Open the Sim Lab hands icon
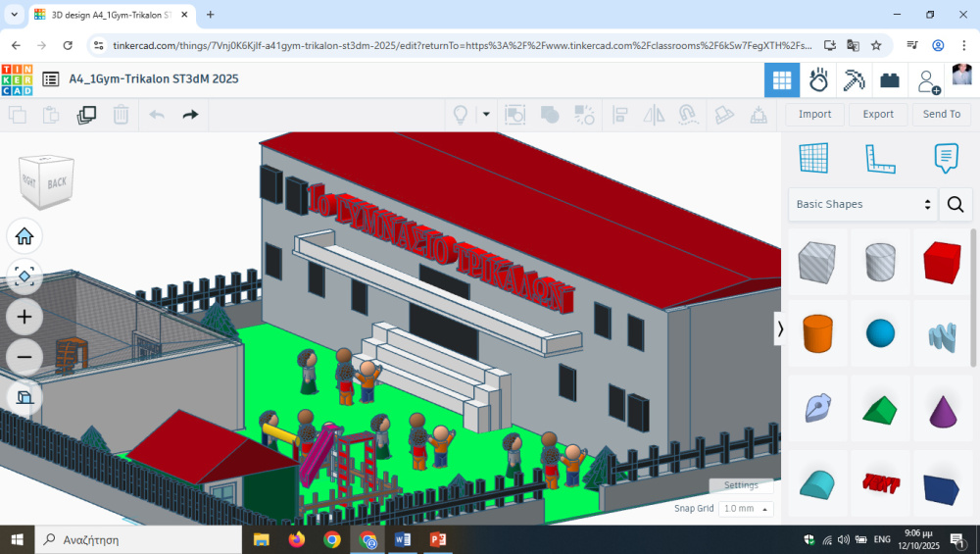Image resolution: width=980 pixels, height=554 pixels. (x=818, y=80)
